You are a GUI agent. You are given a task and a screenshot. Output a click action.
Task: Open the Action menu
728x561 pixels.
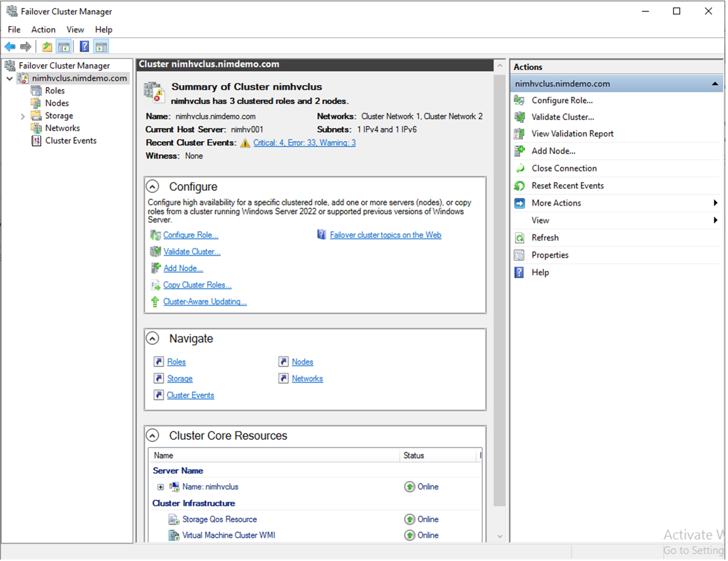(43, 29)
